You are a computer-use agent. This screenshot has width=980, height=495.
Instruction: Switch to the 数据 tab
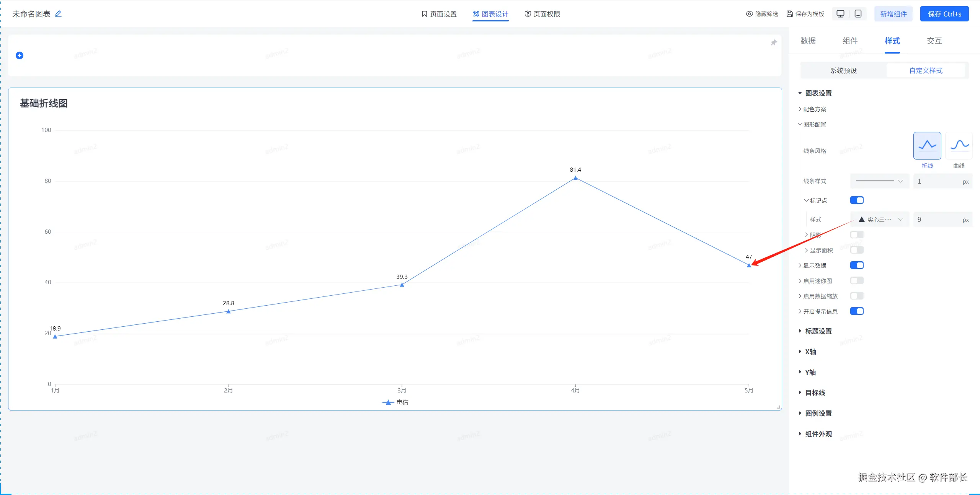click(x=808, y=41)
